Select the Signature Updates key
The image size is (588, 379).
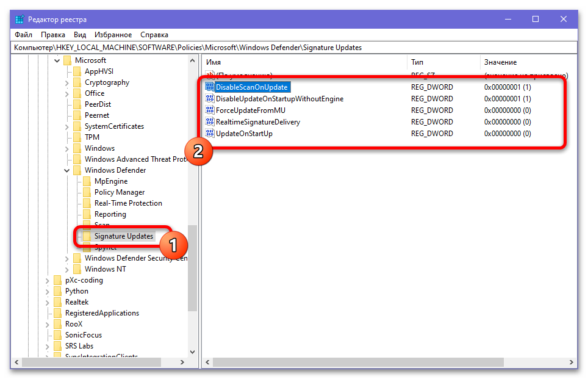pos(124,236)
